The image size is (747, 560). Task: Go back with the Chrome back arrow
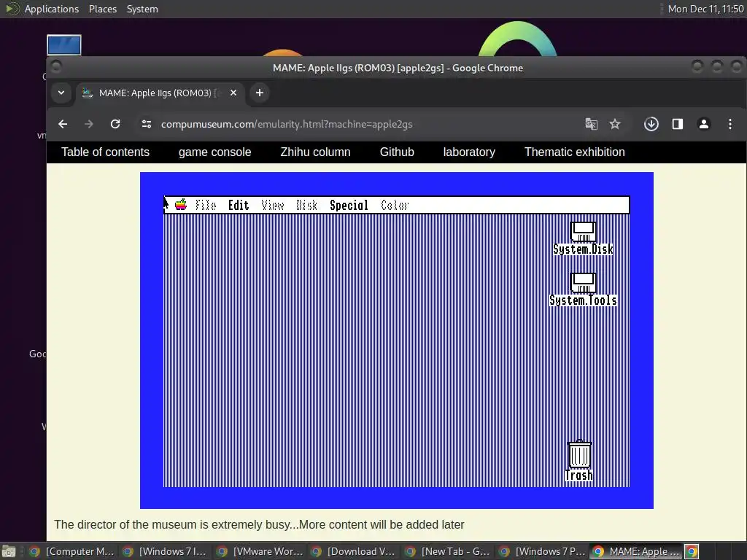coord(63,124)
